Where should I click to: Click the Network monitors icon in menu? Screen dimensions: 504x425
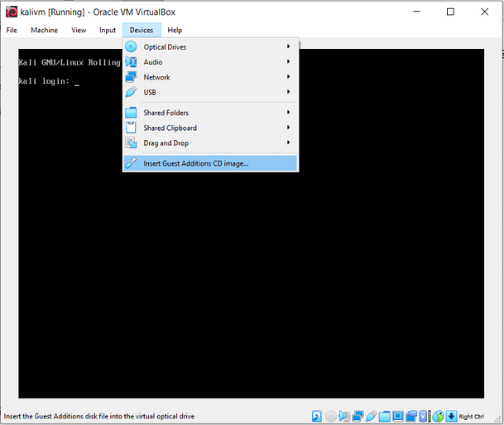[x=131, y=77]
